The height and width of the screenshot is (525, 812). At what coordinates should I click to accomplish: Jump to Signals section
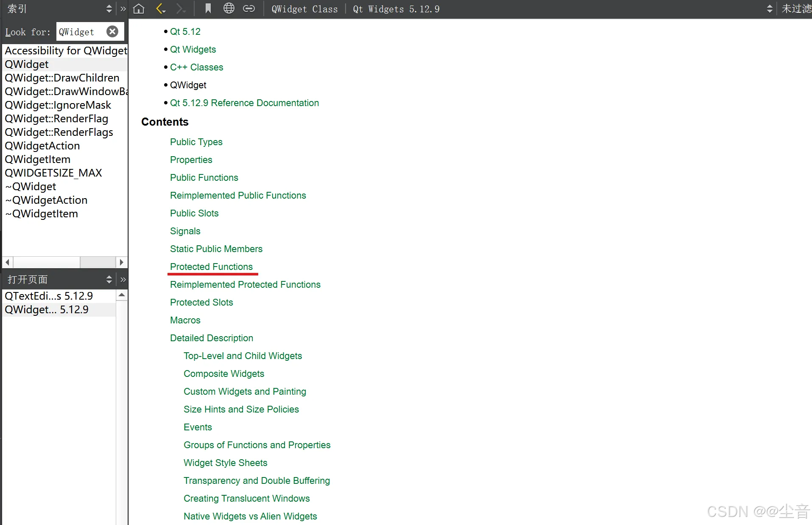pyautogui.click(x=185, y=231)
